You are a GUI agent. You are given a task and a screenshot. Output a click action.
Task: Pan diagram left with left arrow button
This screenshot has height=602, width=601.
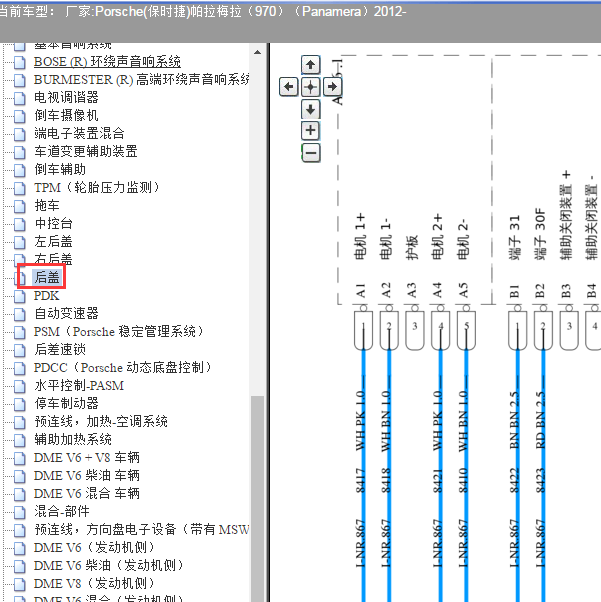(288, 87)
